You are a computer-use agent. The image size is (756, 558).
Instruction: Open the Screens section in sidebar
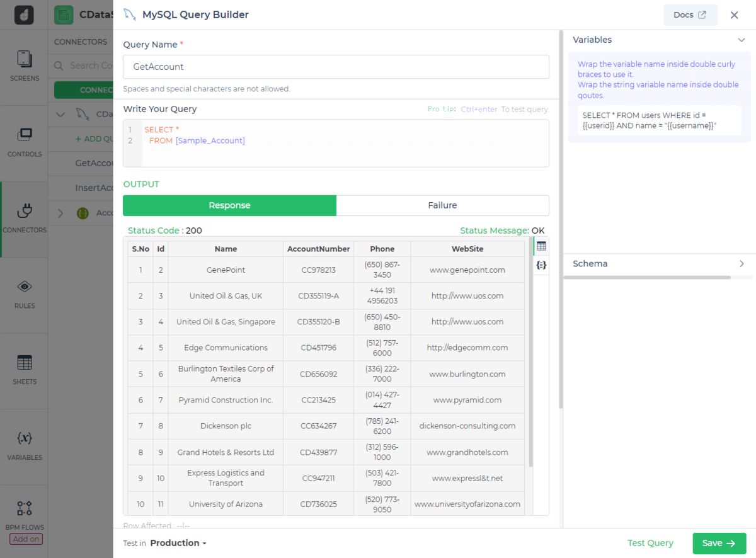pos(25,66)
